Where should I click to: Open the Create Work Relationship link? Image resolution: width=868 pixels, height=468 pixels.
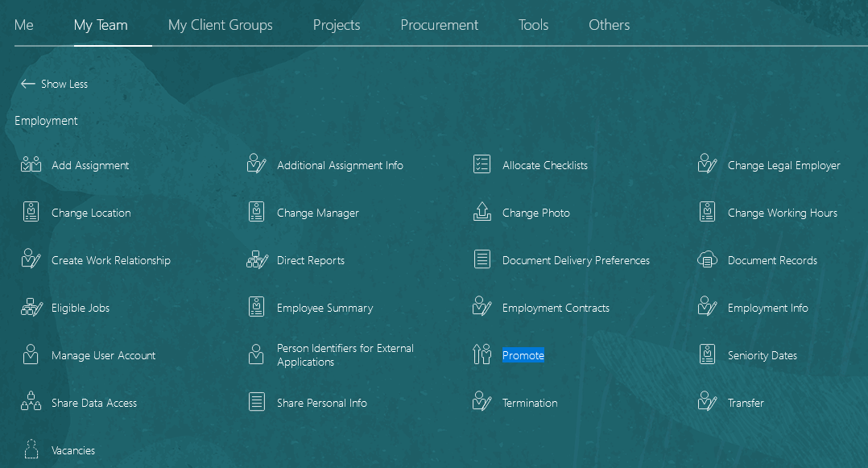click(111, 260)
